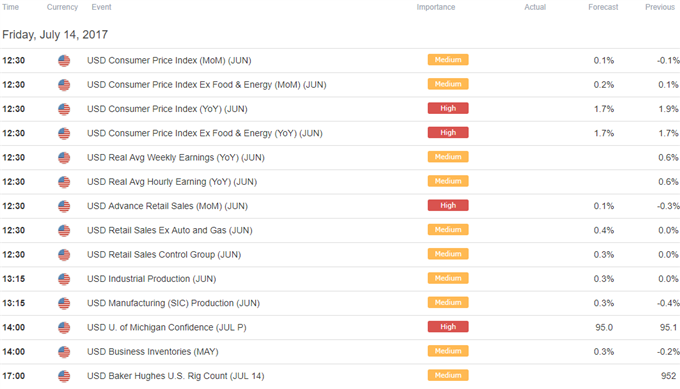This screenshot has width=680, height=389.
Task: Open USD Consumer Price Index (MoM) (JUN) event
Action: tap(169, 61)
